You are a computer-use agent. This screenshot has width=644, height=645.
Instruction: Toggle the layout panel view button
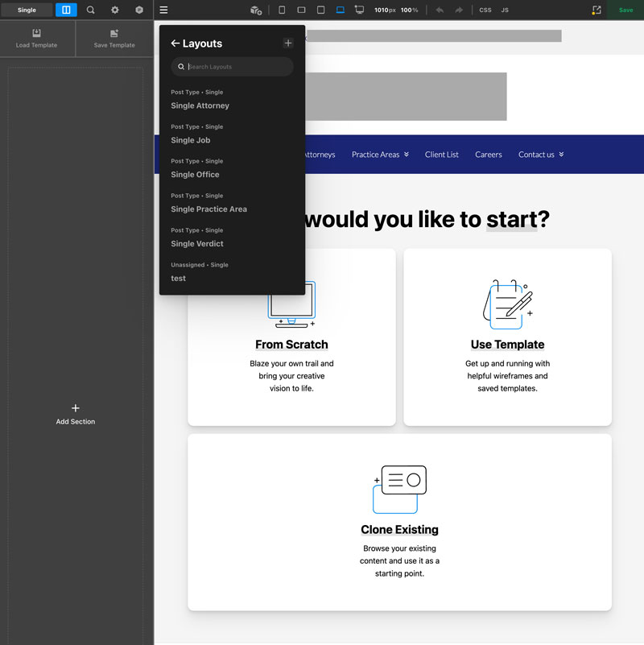click(66, 10)
